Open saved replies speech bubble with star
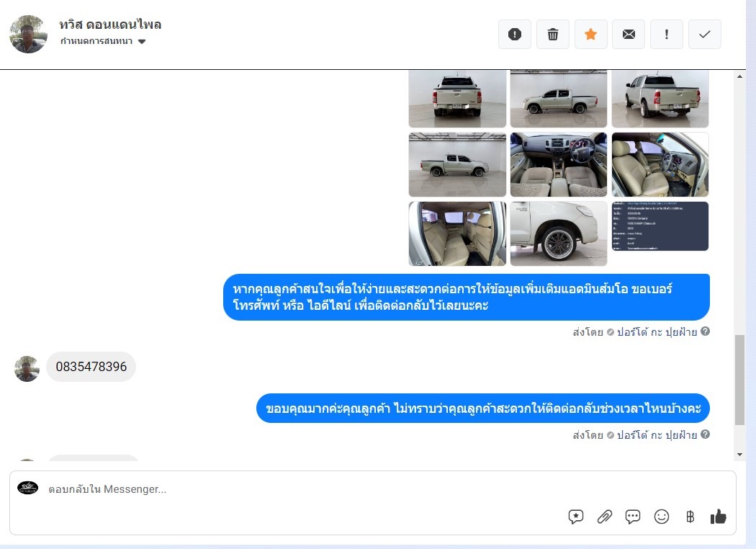The image size is (756, 549). tap(576, 517)
